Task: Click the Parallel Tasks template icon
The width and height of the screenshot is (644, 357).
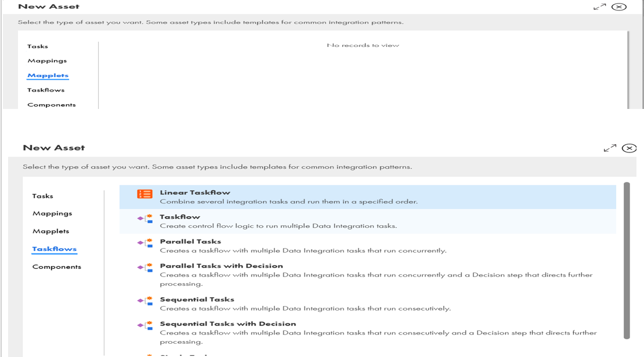Action: (x=145, y=243)
